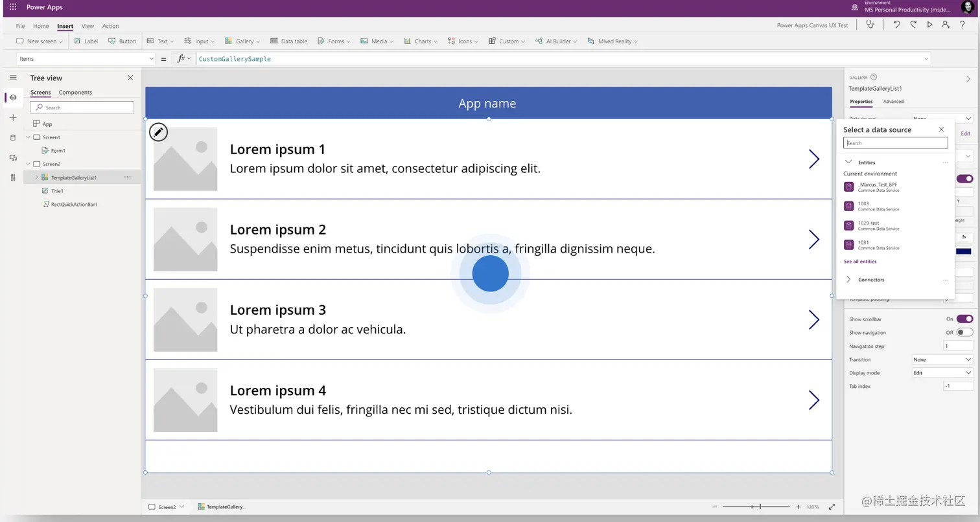Click the dark blue color swatch
The image size is (980, 522).
coord(964,251)
